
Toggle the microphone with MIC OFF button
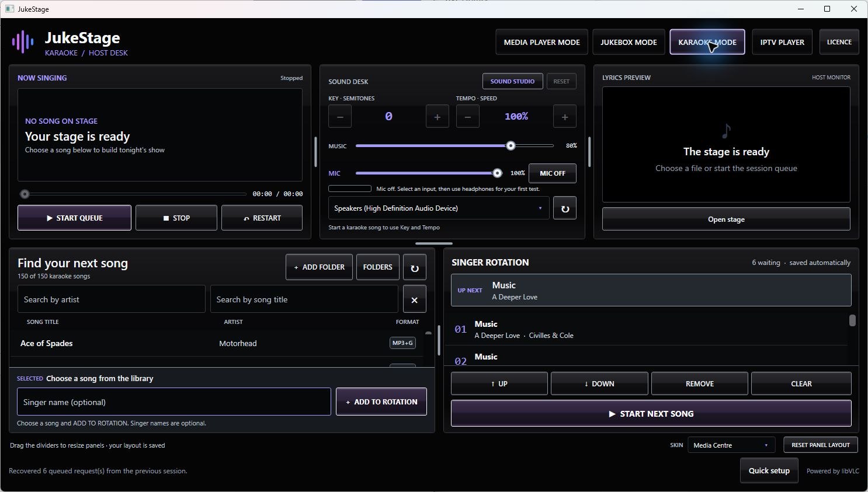553,173
